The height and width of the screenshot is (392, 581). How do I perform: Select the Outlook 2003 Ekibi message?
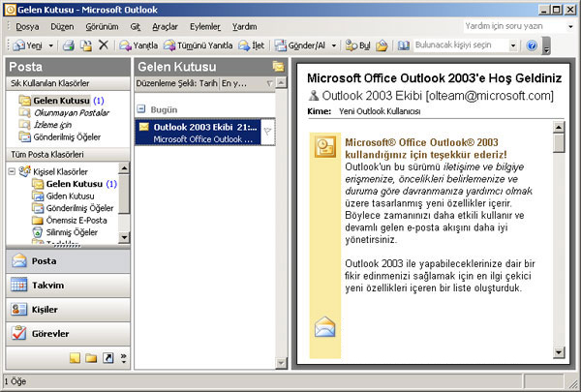[x=199, y=133]
